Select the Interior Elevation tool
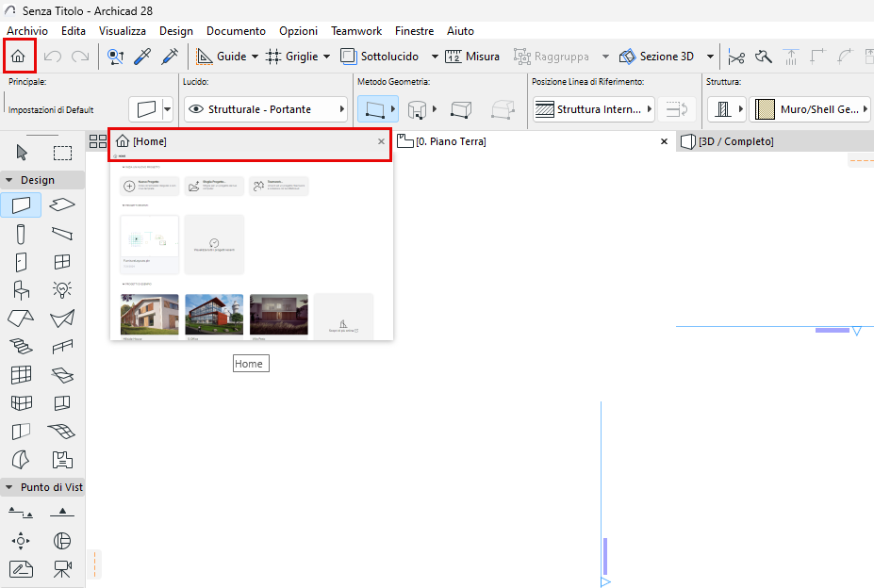 coord(21,541)
